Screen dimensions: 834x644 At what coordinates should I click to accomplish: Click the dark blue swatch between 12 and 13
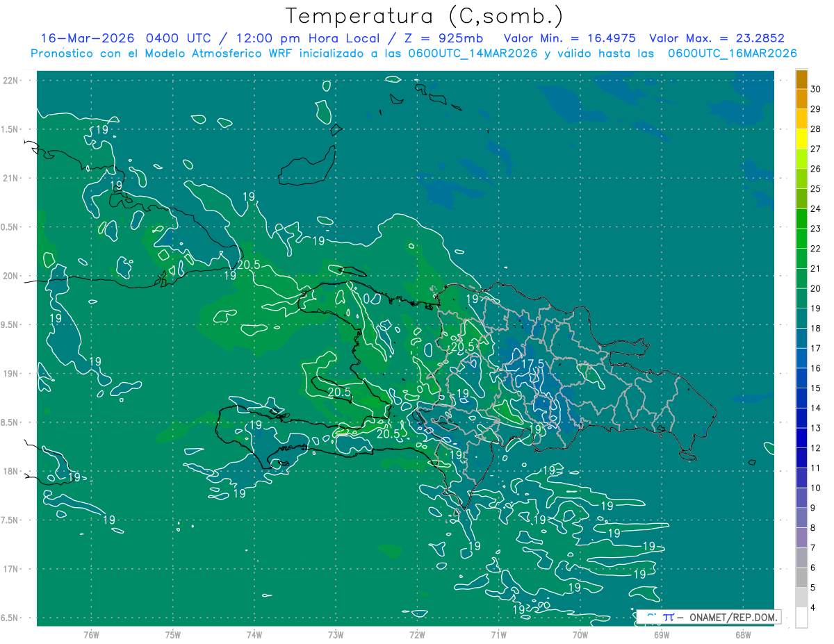pos(801,438)
